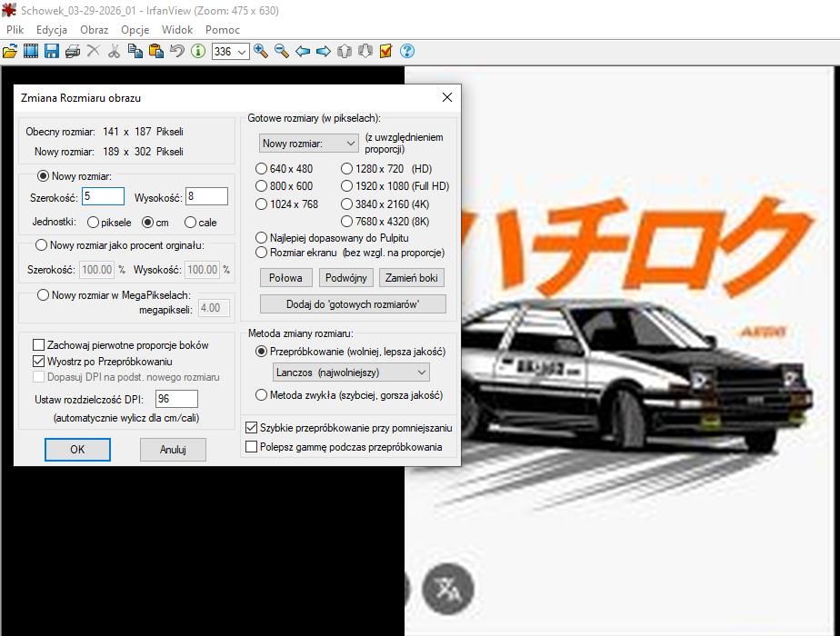Enable Polepsz gammę podczas przepróbkowania
840x636 pixels.
point(251,446)
